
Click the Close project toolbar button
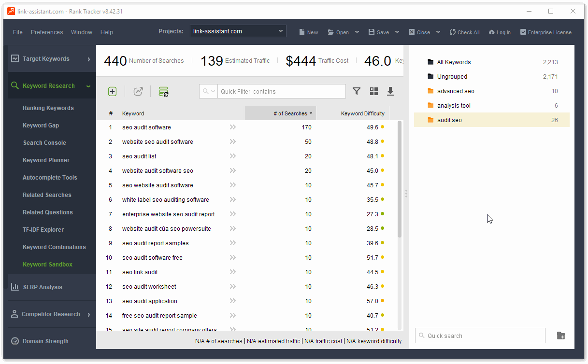[x=419, y=32]
